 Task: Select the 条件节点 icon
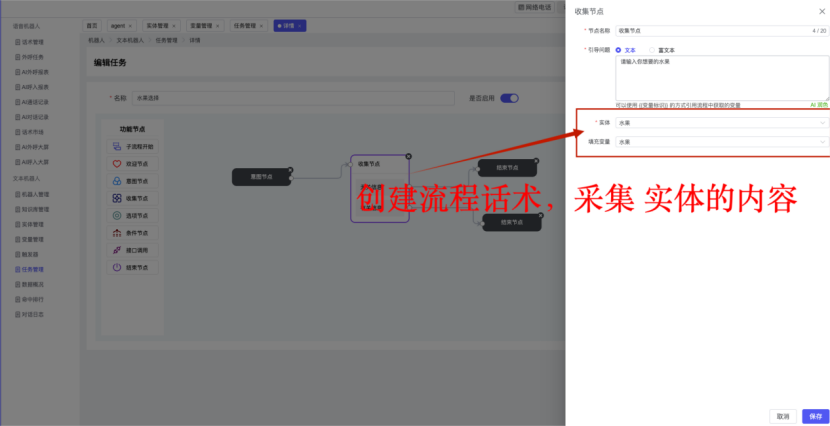pyautogui.click(x=117, y=233)
